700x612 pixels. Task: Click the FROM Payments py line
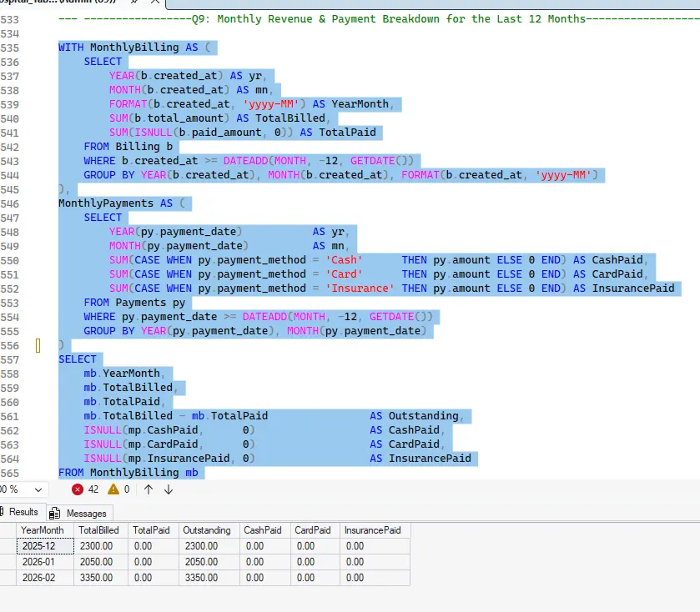[134, 303]
